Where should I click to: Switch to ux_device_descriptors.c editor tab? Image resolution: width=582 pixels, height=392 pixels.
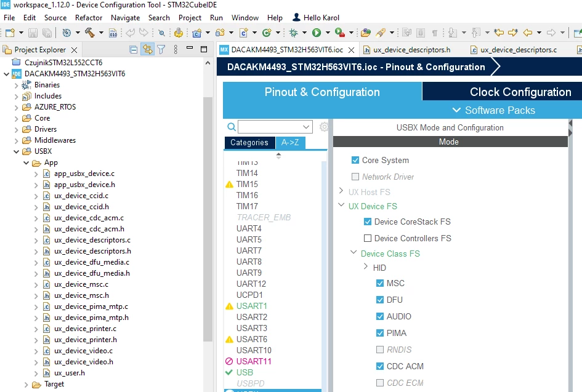click(x=514, y=50)
